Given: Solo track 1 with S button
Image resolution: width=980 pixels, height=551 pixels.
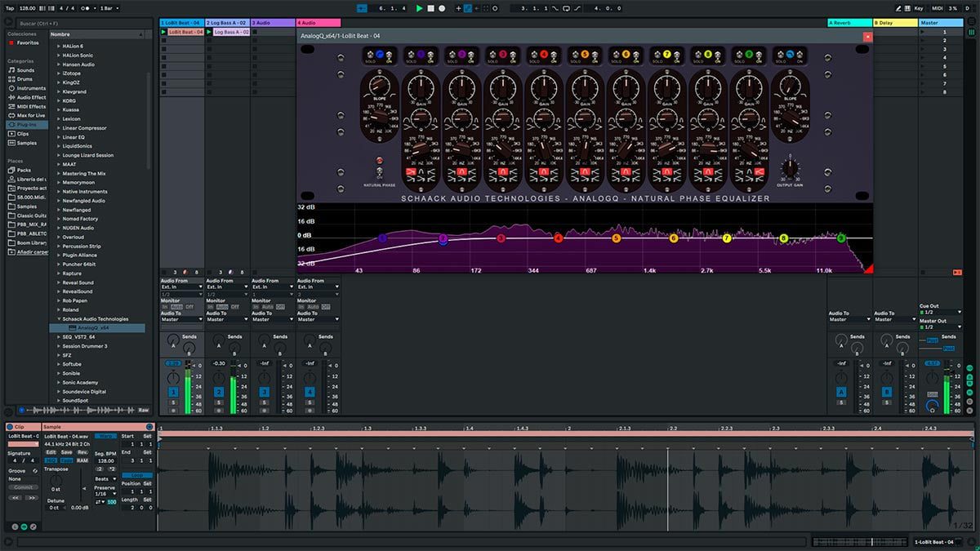Looking at the screenshot, I should (x=173, y=402).
